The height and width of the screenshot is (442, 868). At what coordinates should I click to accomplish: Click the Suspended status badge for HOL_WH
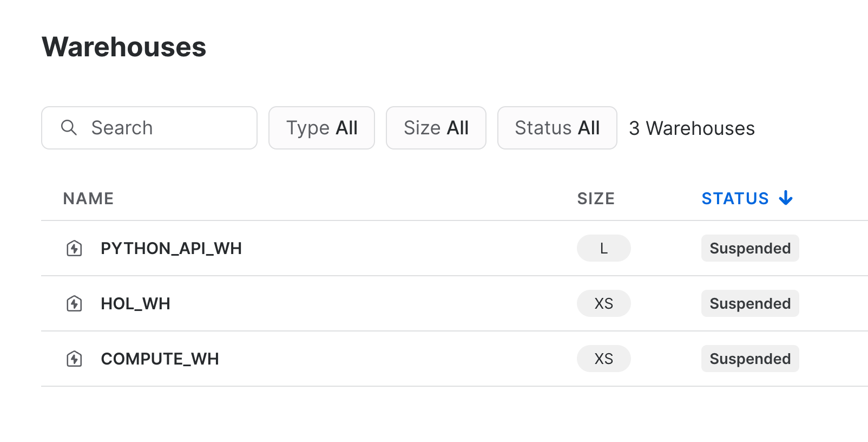(750, 303)
